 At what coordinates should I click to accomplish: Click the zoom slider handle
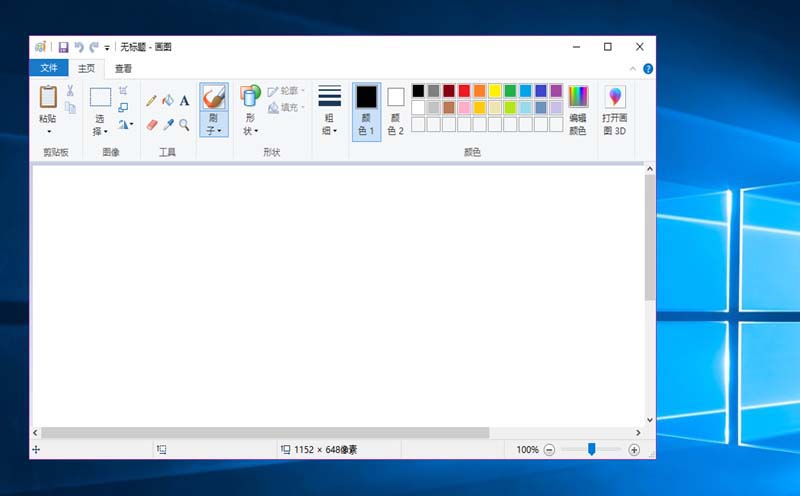click(x=591, y=449)
